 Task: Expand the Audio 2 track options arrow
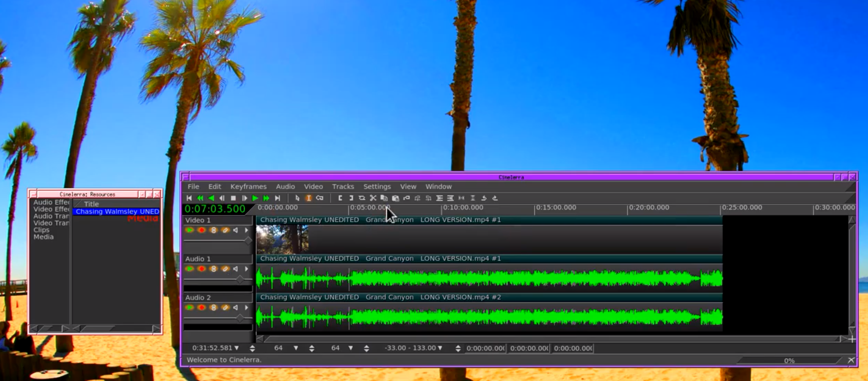point(247,307)
